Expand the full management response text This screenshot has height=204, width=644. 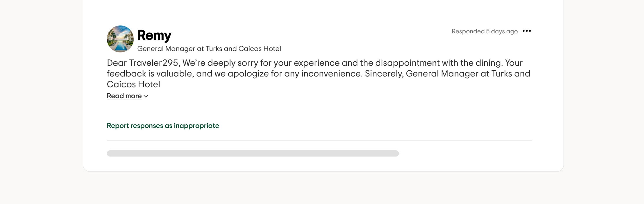click(x=124, y=96)
